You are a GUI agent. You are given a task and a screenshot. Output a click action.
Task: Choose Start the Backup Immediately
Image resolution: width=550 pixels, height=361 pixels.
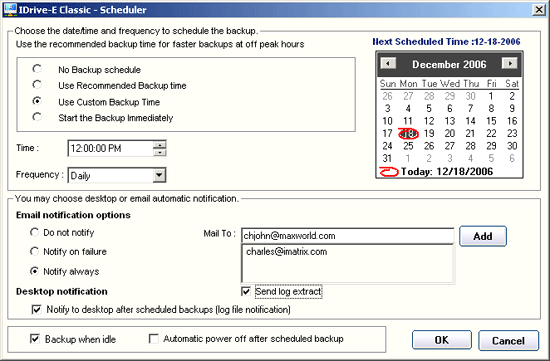(37, 117)
